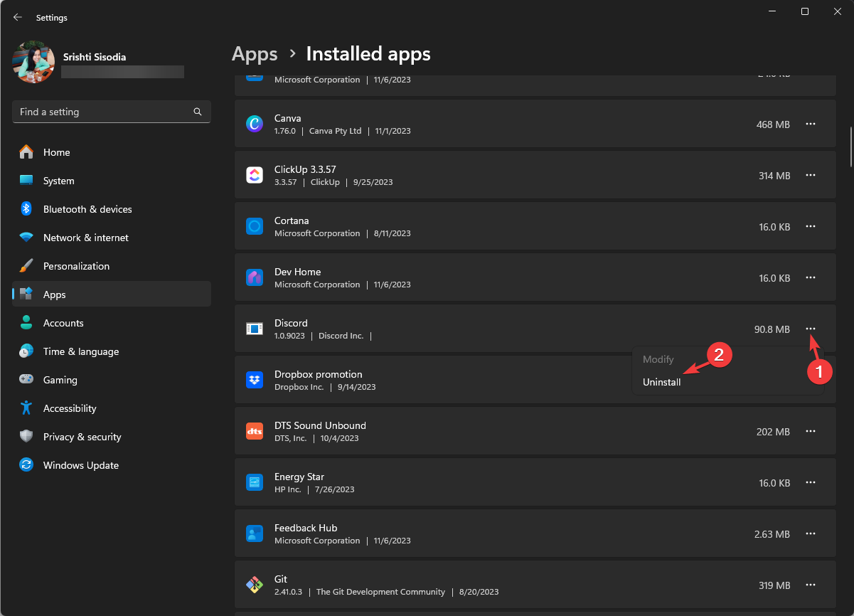
Task: Open Privacy & security settings
Action: [82, 437]
